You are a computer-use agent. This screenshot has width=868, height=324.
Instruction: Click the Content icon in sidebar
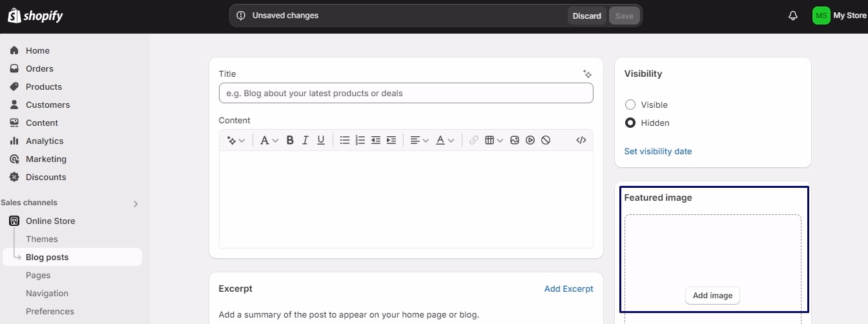pos(14,123)
